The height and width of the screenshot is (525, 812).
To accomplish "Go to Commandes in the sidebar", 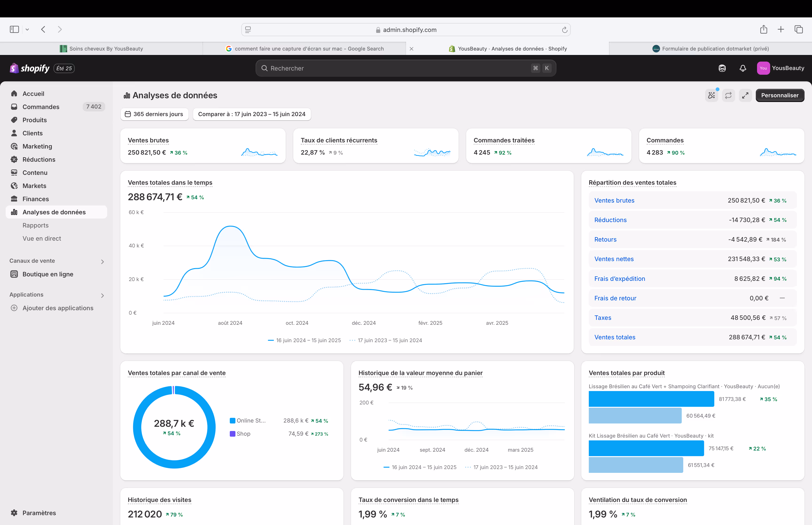I will [x=41, y=107].
